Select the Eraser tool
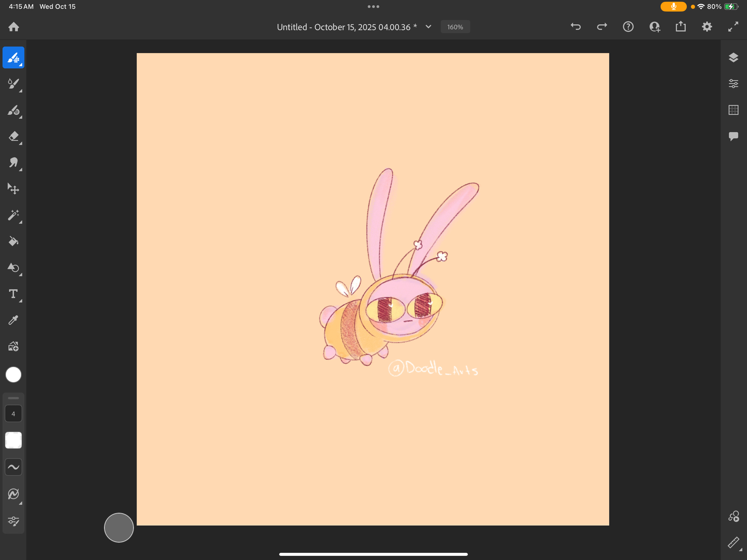Viewport: 747px width, 560px height. tap(13, 136)
